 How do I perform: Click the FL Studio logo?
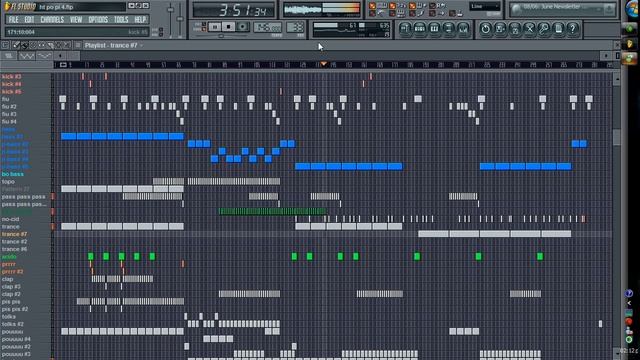click(20, 7)
